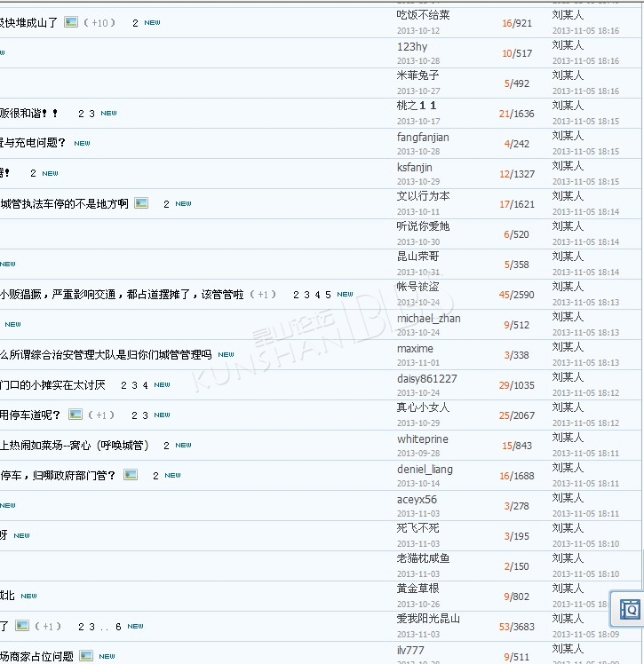The height and width of the screenshot is (664, 644).
Task: Open thread about 综合治安管理大队 and 城管
Action: [x=106, y=354]
